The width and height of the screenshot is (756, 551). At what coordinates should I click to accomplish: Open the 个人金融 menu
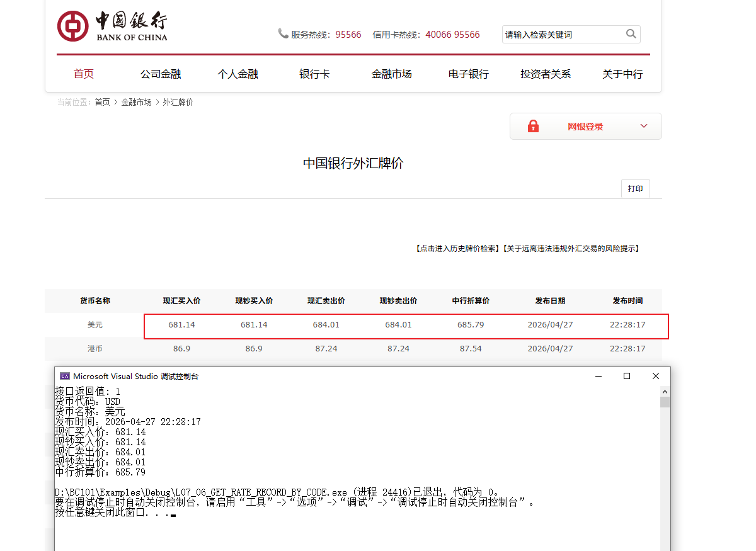click(x=238, y=74)
